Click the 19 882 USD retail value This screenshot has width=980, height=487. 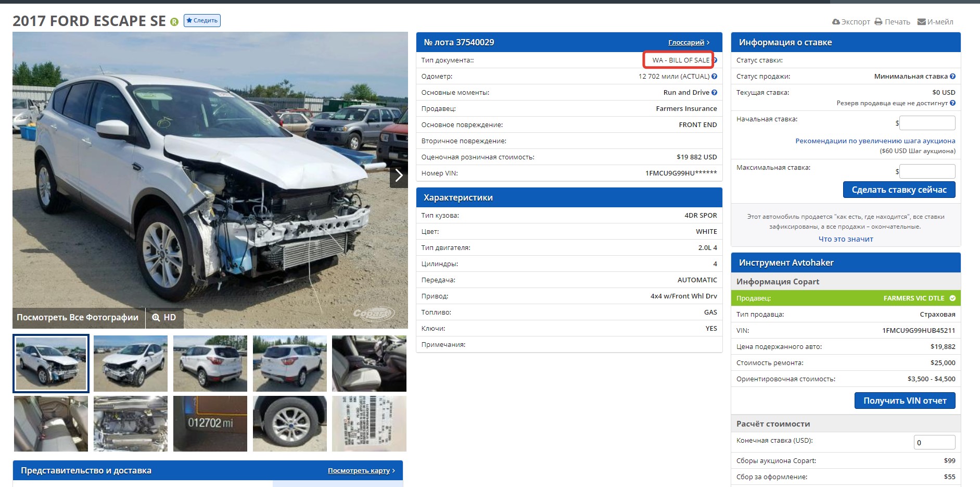[x=696, y=157]
